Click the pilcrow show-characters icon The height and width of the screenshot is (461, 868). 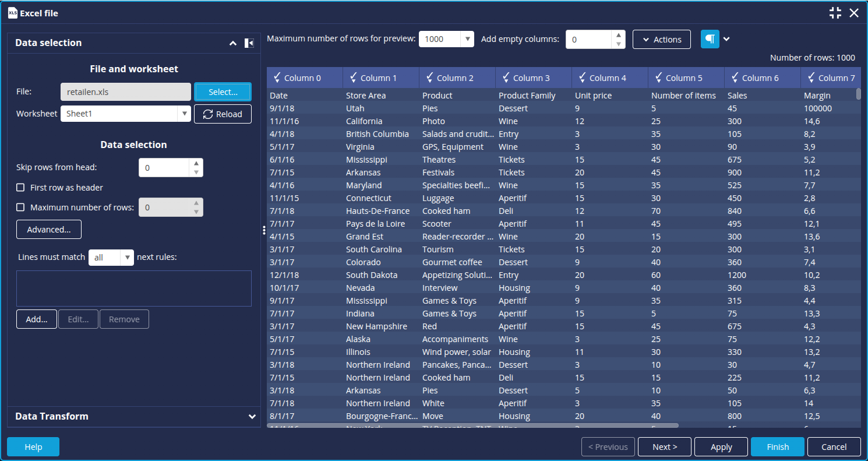tap(710, 39)
